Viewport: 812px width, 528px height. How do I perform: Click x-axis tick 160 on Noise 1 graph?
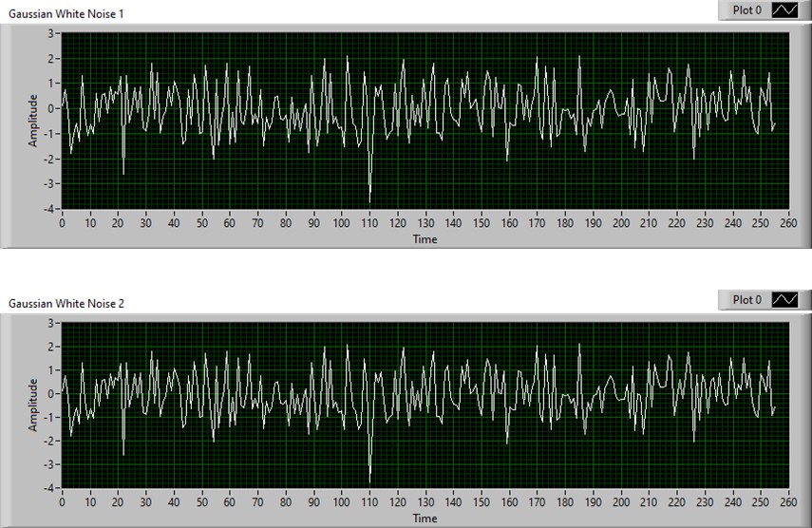point(509,223)
